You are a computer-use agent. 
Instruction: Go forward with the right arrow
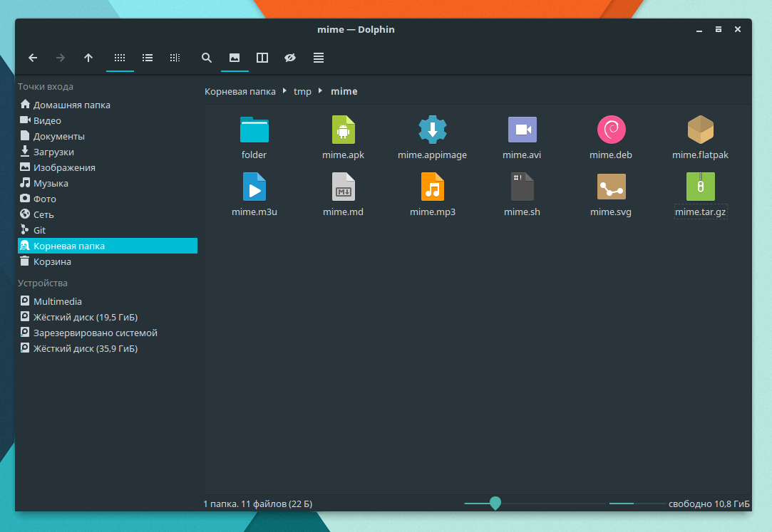60,58
